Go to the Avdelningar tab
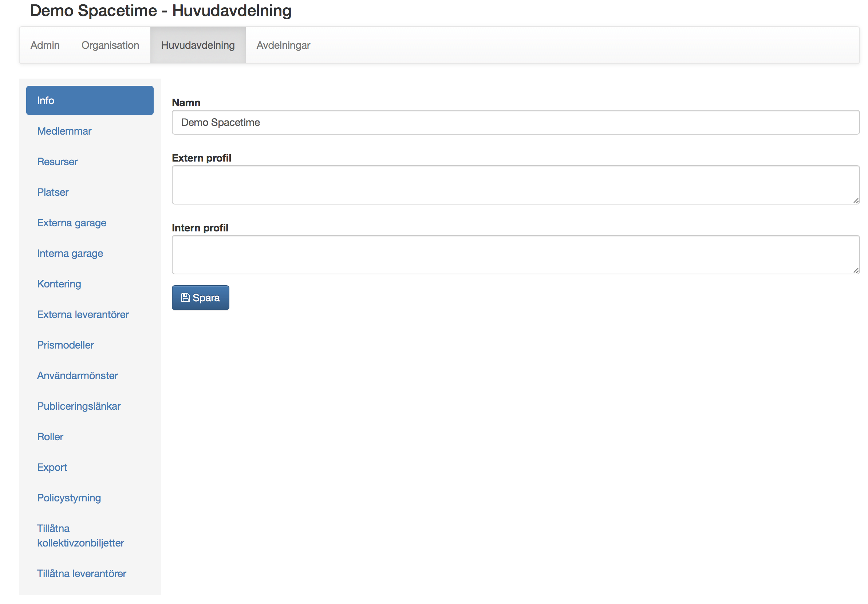This screenshot has width=868, height=604. 283,45
